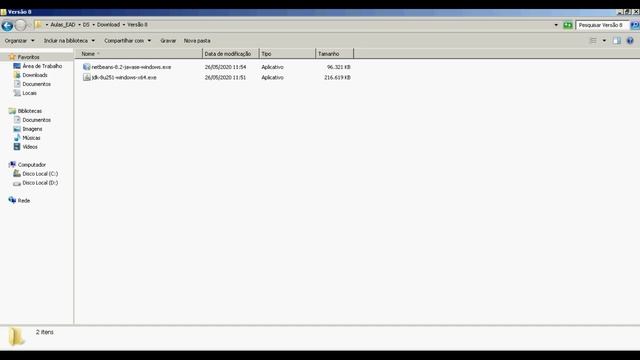The height and width of the screenshot is (360, 640).
Task: Toggle the preview pane icon
Action: pos(617,41)
